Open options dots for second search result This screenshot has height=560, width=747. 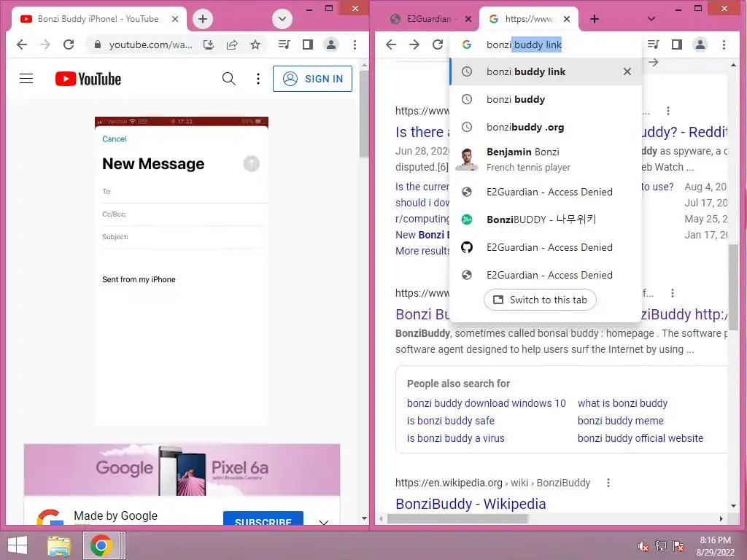point(673,293)
